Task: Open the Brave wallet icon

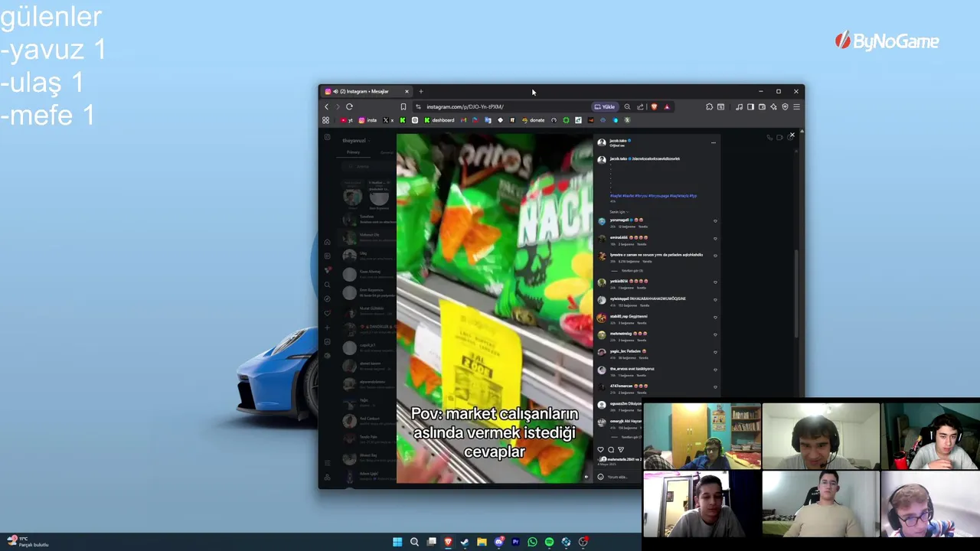Action: pos(762,106)
